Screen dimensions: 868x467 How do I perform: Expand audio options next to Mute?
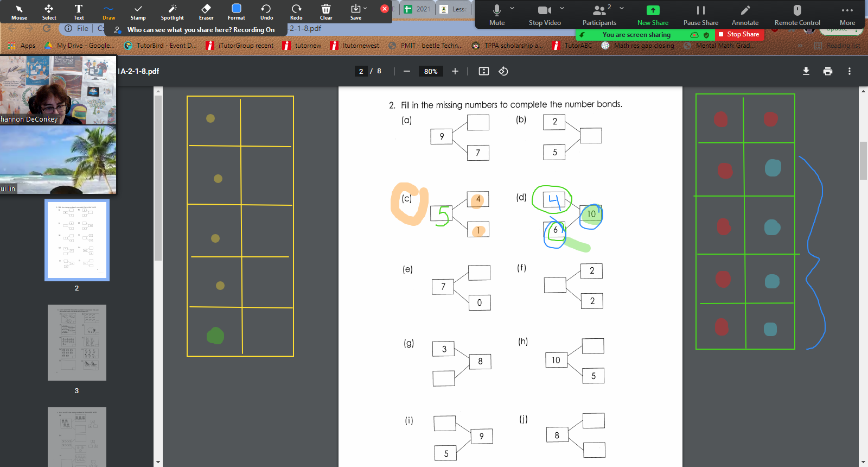tap(512, 8)
